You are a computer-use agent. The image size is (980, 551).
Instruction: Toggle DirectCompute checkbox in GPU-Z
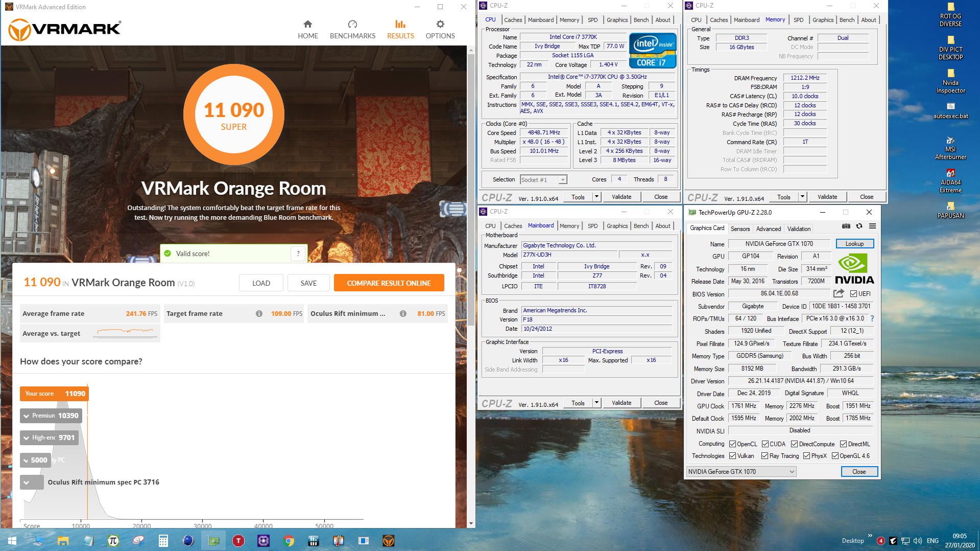[x=794, y=444]
